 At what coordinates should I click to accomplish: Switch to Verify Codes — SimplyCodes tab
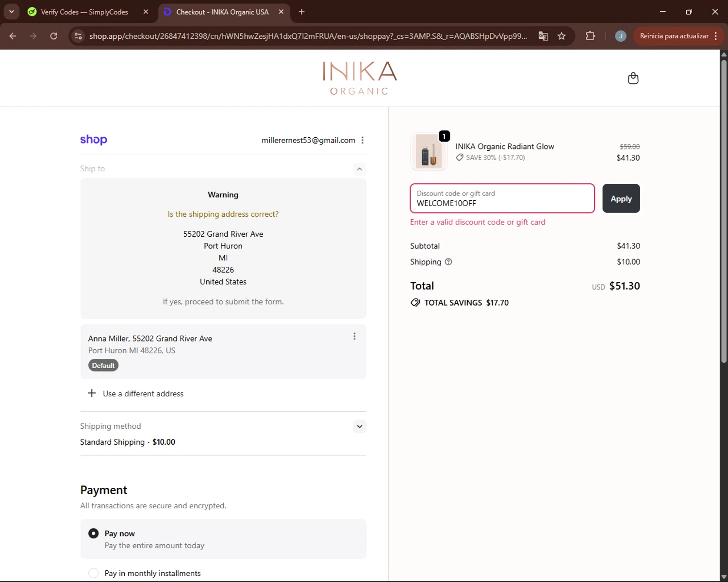84,12
